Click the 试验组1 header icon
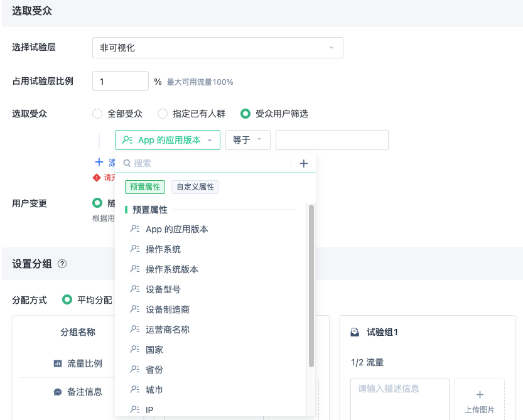Viewport: 523px width, 420px height. pyautogui.click(x=355, y=332)
